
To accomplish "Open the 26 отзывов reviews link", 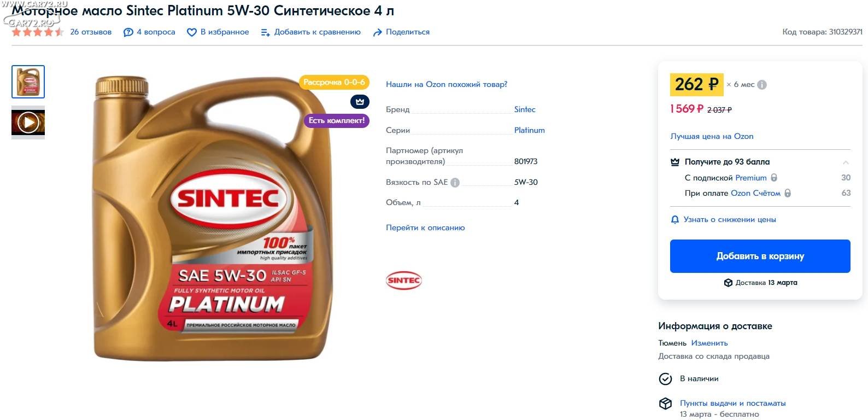I will click(91, 32).
